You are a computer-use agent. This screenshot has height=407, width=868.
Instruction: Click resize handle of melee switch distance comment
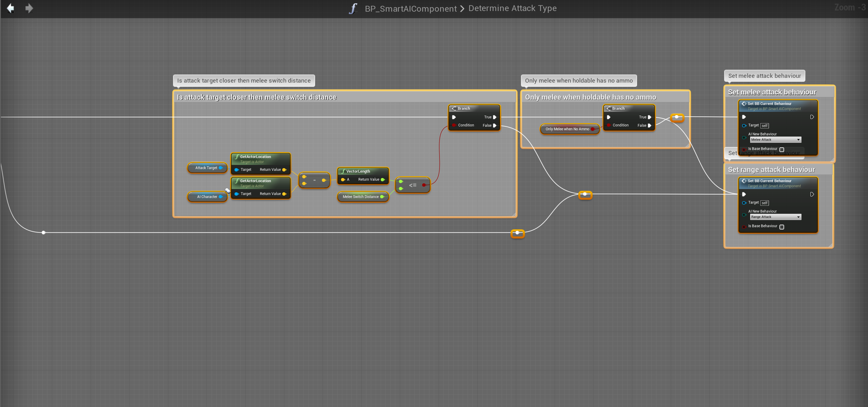coord(514,214)
